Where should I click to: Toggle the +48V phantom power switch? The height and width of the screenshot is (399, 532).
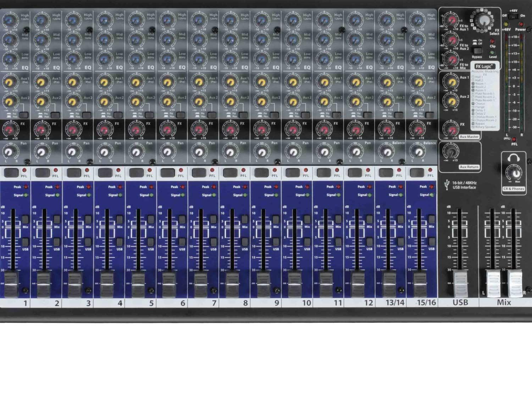pyautogui.click(x=513, y=16)
